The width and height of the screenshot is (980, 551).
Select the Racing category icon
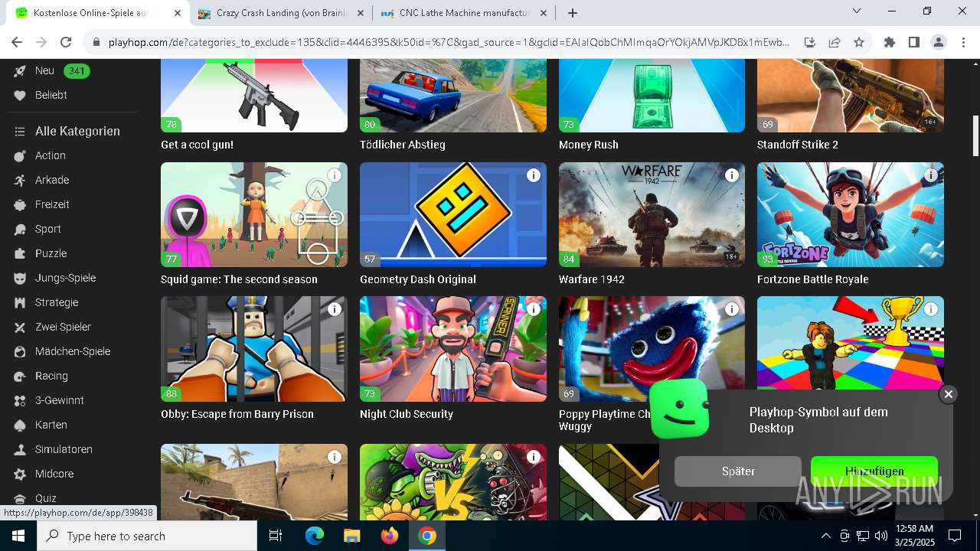(20, 376)
